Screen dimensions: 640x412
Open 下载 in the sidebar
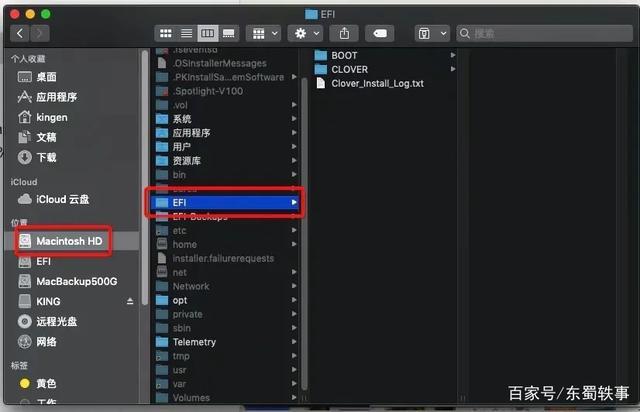point(47,157)
